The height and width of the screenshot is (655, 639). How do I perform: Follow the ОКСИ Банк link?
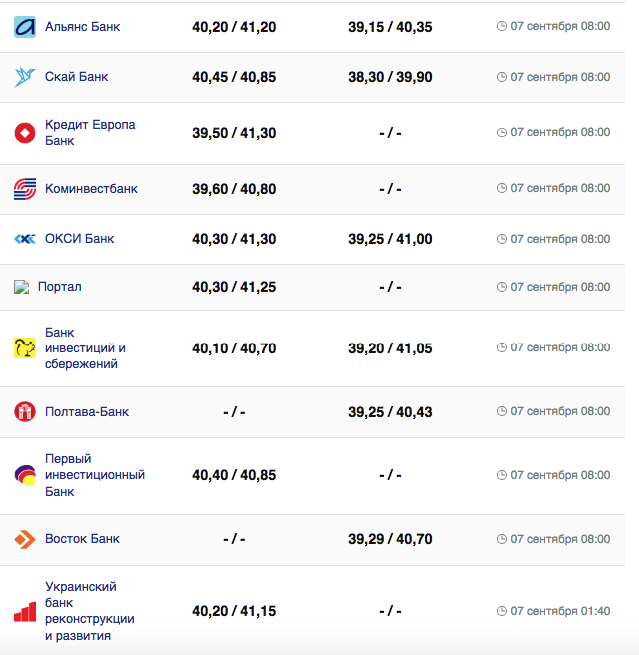(79, 239)
